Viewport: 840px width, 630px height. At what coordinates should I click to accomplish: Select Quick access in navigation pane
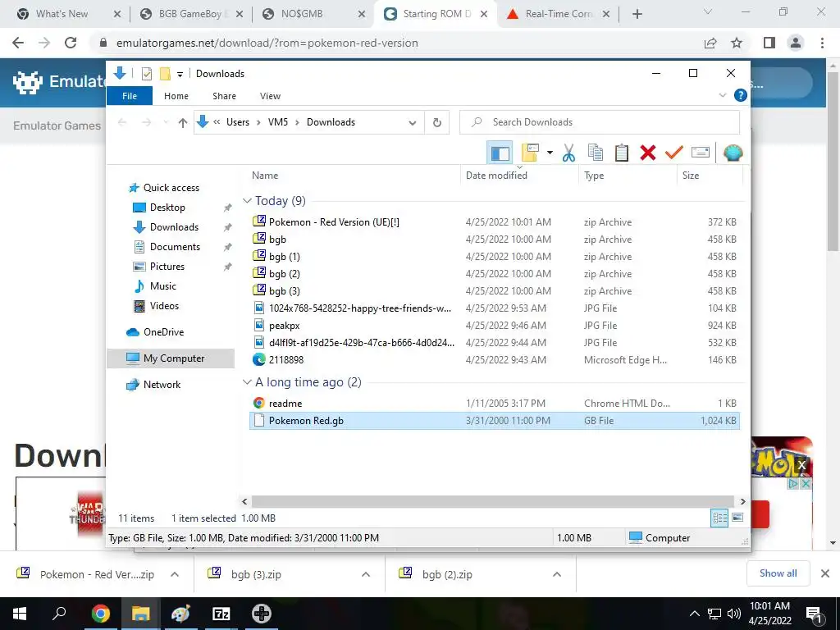171,188
